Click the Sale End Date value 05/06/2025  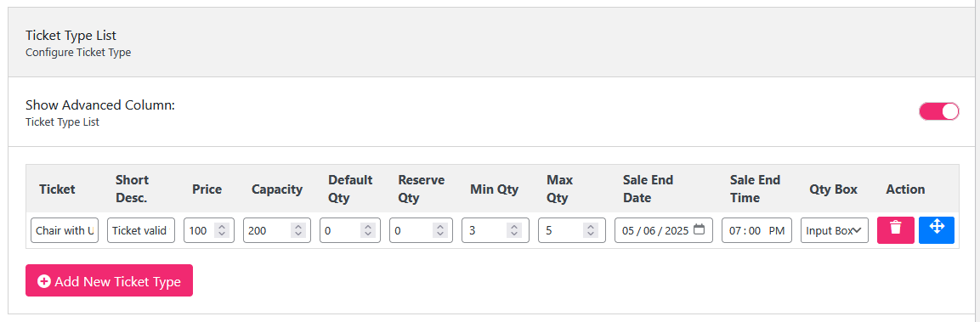(654, 231)
